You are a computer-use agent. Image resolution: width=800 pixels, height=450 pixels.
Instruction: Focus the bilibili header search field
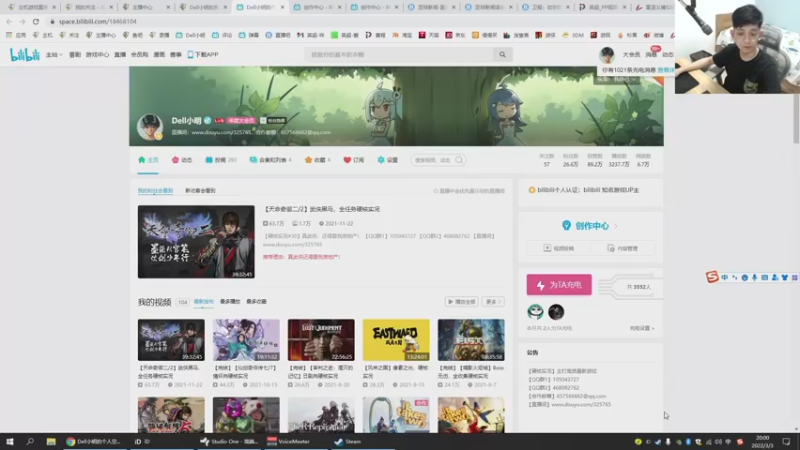[x=399, y=55]
